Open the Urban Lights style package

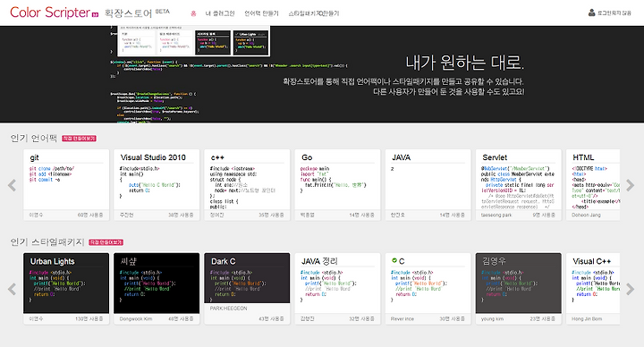coord(66,288)
